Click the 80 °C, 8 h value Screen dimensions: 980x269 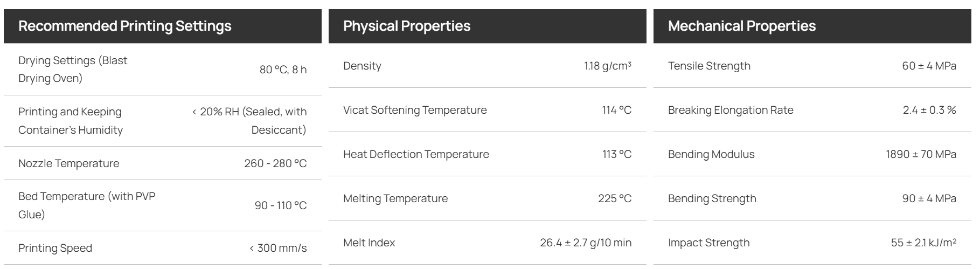283,70
